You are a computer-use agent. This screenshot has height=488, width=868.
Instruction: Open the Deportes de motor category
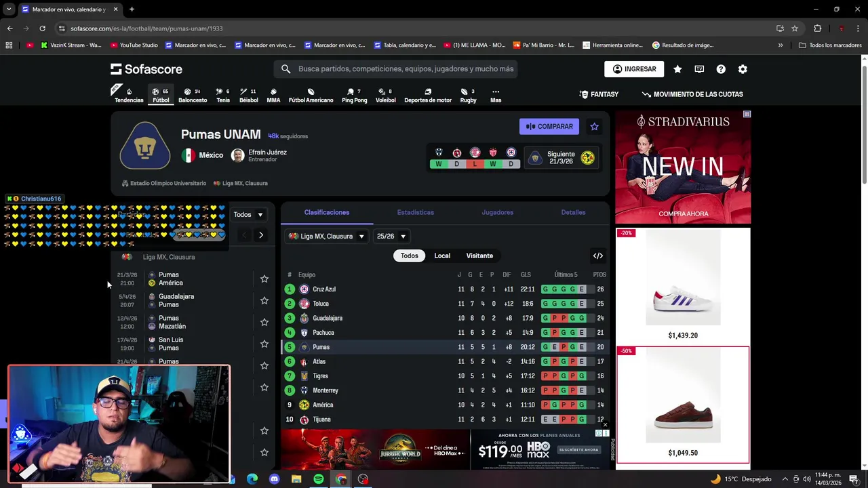(428, 95)
